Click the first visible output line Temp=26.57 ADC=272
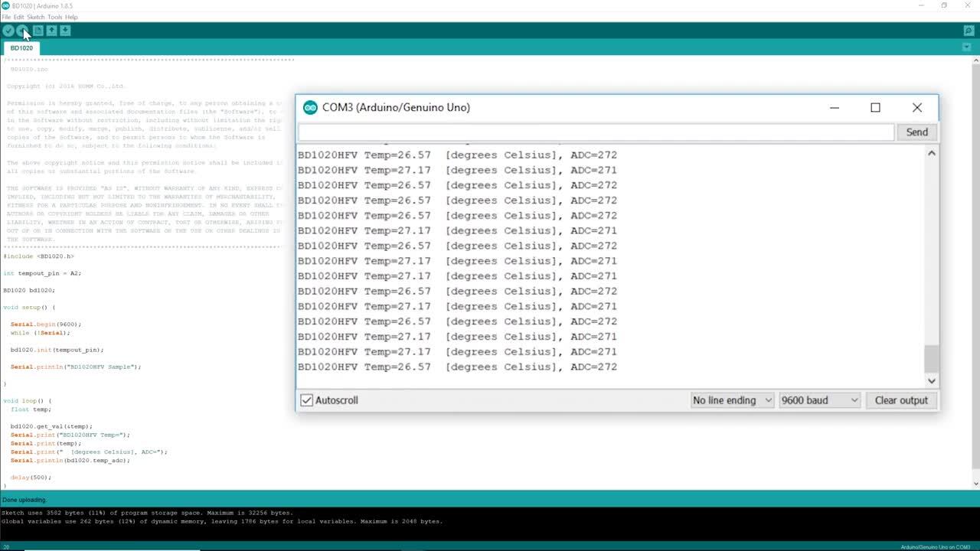 [457, 155]
